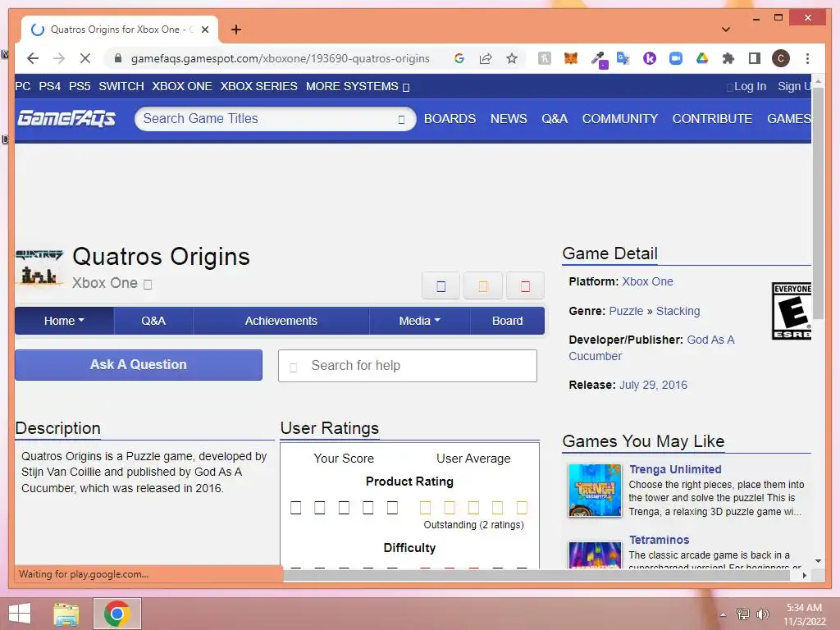Expand the Home dropdown tab

pos(64,321)
